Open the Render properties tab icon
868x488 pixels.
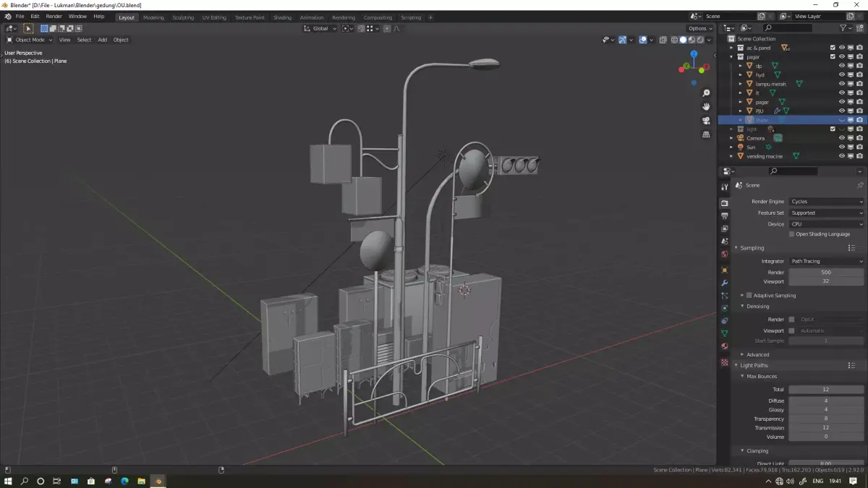coord(725,202)
